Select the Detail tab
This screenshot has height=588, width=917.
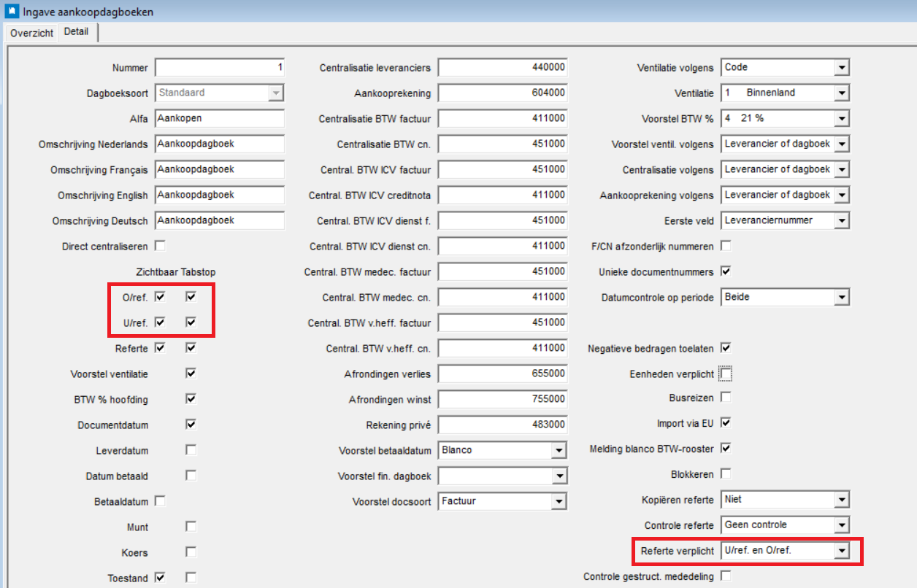(76, 32)
